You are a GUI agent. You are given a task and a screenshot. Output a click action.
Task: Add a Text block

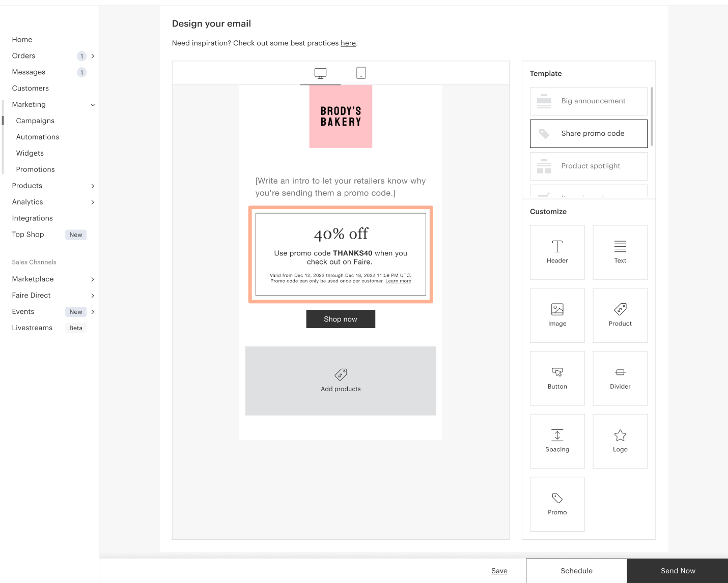point(620,252)
